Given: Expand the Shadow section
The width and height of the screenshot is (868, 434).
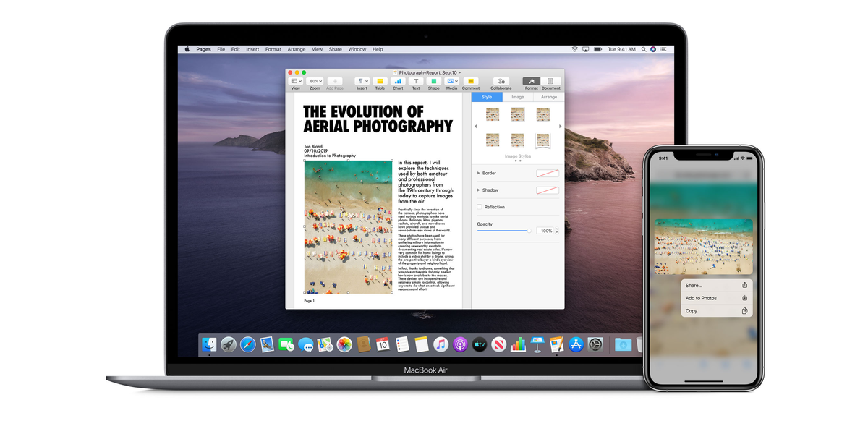Looking at the screenshot, I should [478, 190].
